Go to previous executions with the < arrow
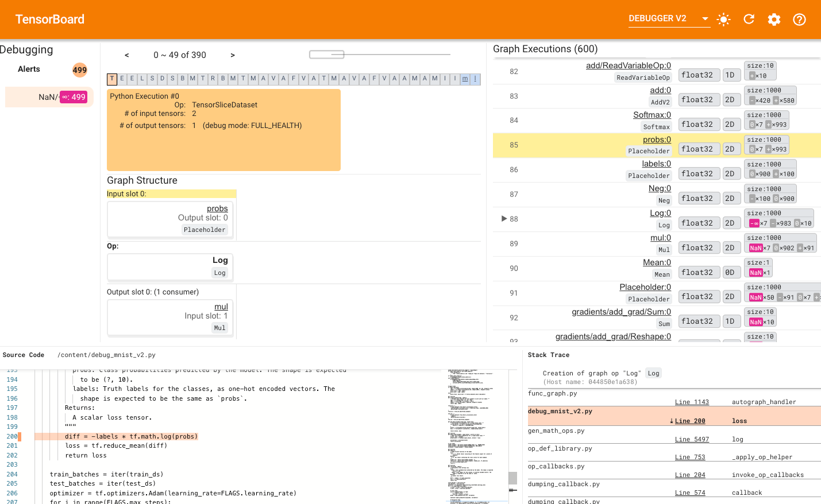Viewport: 821px width, 504px height. [x=127, y=55]
